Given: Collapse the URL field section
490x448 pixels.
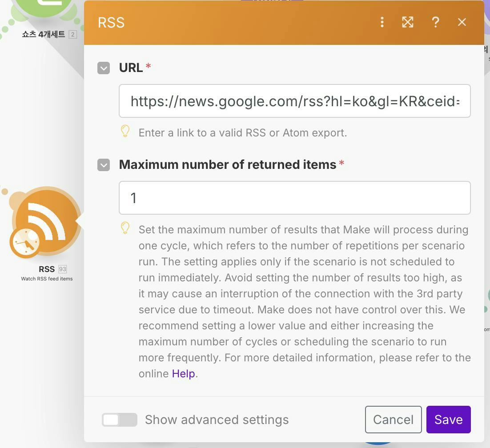Looking at the screenshot, I should (104, 68).
